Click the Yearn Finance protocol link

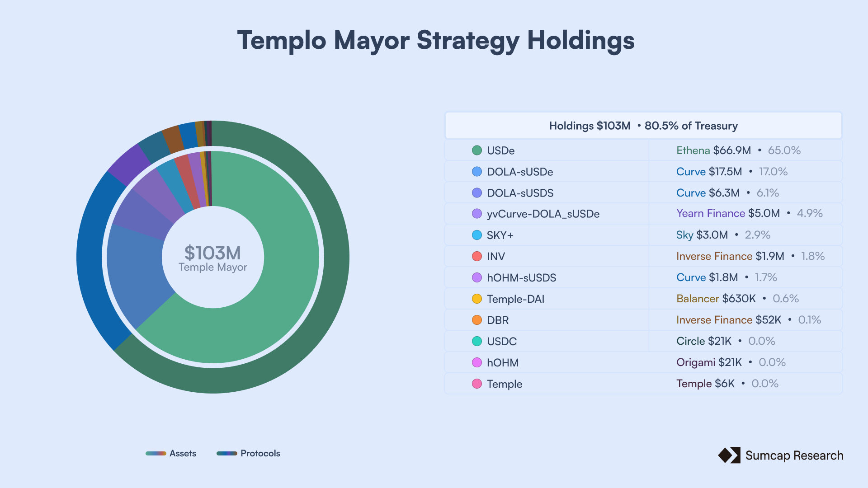point(710,213)
